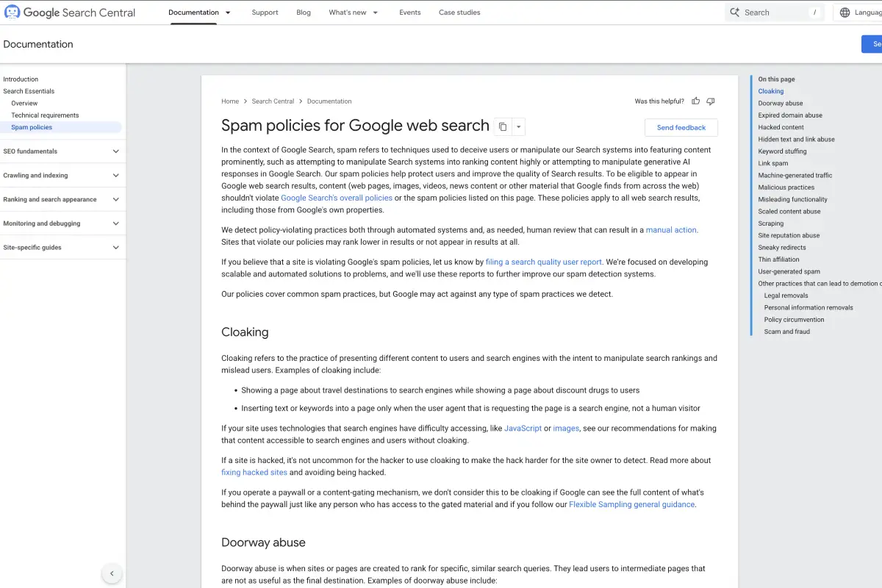Open the Support tab
This screenshot has width=882, height=588.
pyautogui.click(x=265, y=12)
